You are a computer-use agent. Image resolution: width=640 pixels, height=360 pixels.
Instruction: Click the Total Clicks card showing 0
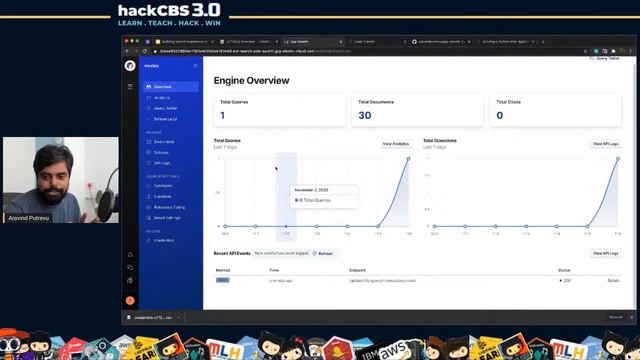point(556,111)
